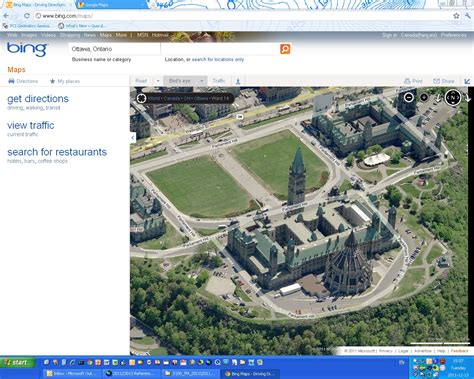Click search for locations only link
The width and height of the screenshot is (474, 379).
[218, 59]
